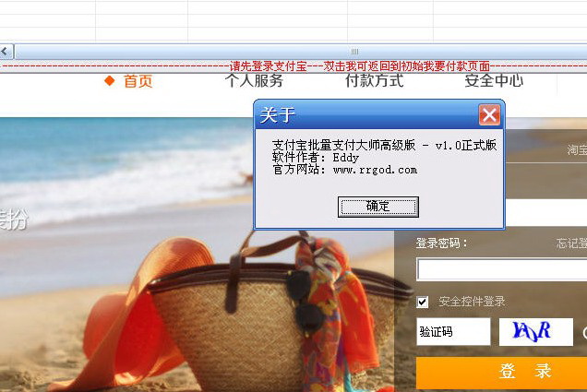Viewport: 587px width, 392px height.
Task: Click the 支付宝批量支付大师高级版 version text
Action: (x=385, y=145)
